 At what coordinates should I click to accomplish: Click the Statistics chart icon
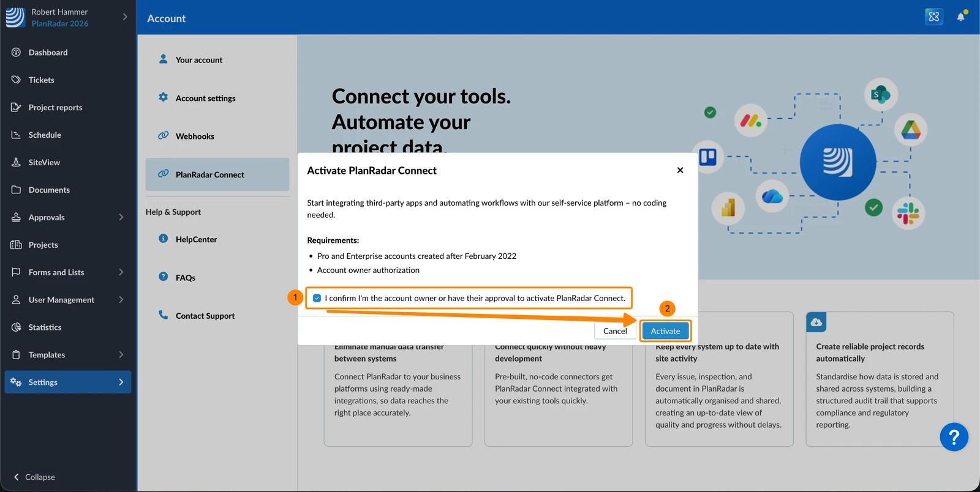(17, 327)
